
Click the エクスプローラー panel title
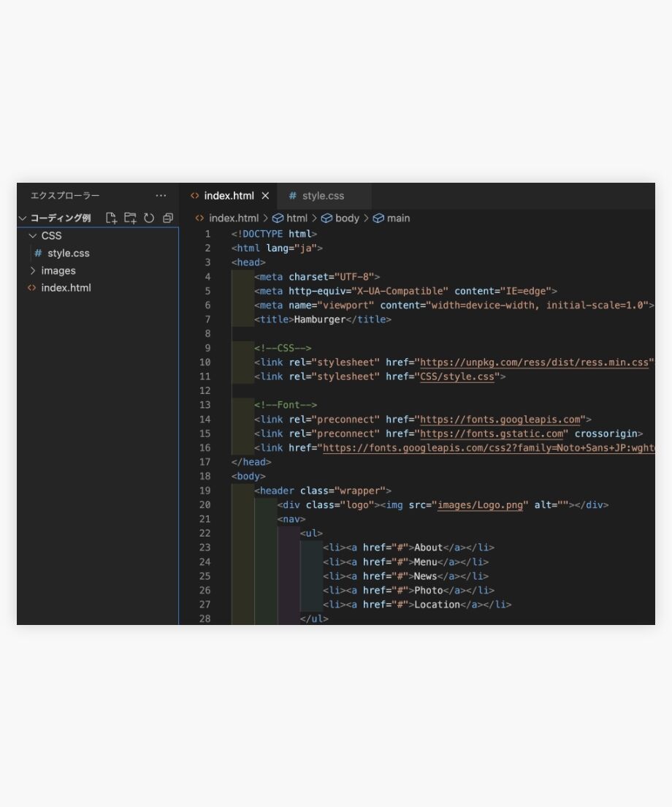pos(65,196)
